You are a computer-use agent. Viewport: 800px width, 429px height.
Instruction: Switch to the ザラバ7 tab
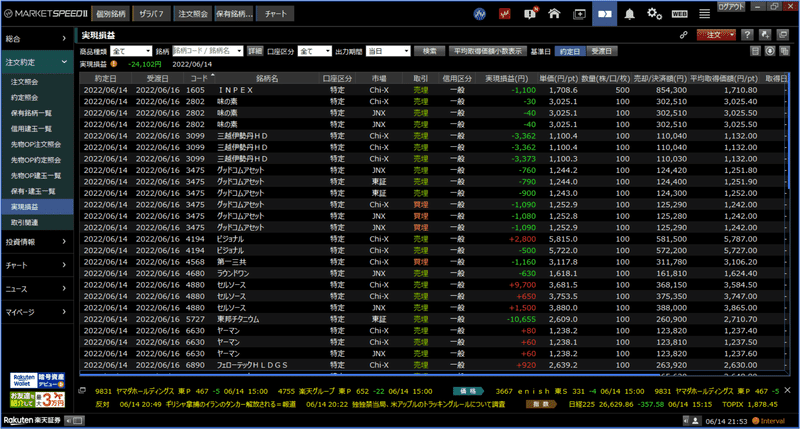(152, 14)
